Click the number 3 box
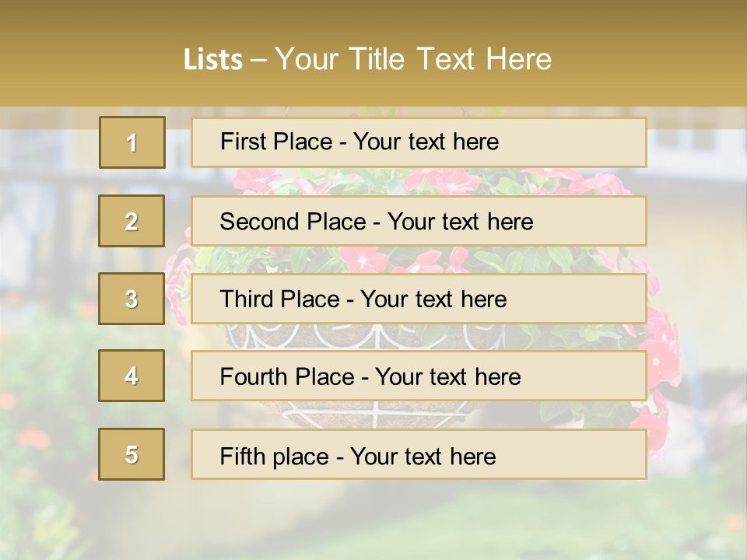This screenshot has width=747, height=560. 132,299
